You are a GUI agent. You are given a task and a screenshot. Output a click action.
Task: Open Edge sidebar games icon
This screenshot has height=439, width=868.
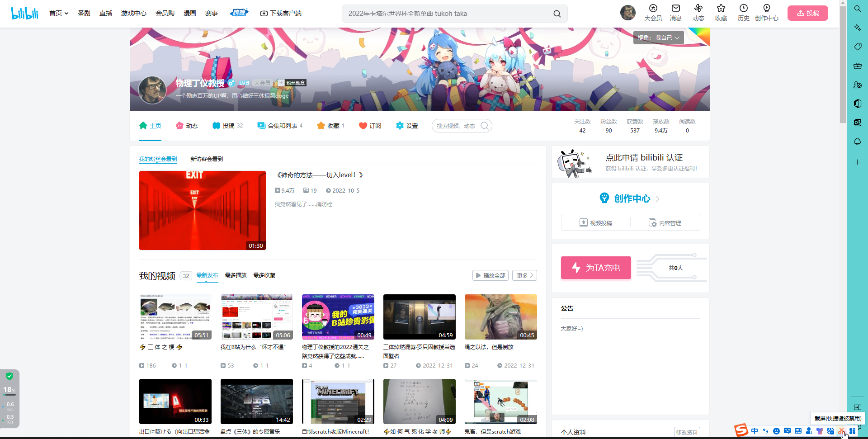tap(857, 85)
